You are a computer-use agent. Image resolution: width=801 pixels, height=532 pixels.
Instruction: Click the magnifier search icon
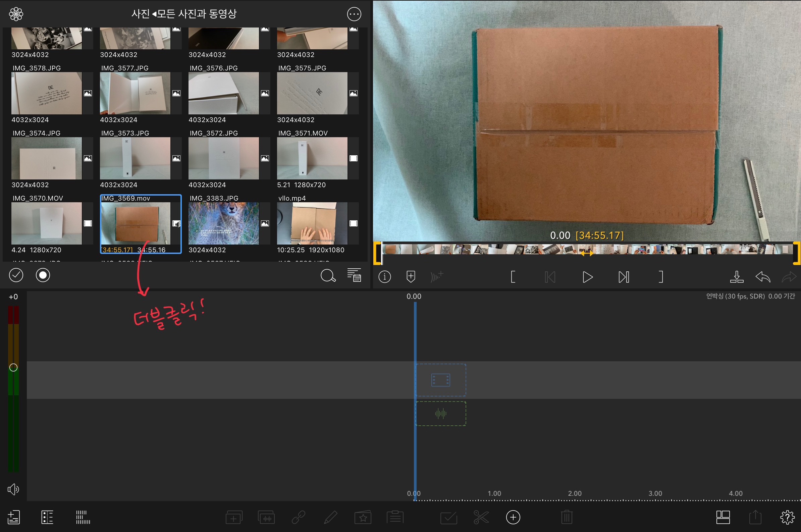click(328, 275)
